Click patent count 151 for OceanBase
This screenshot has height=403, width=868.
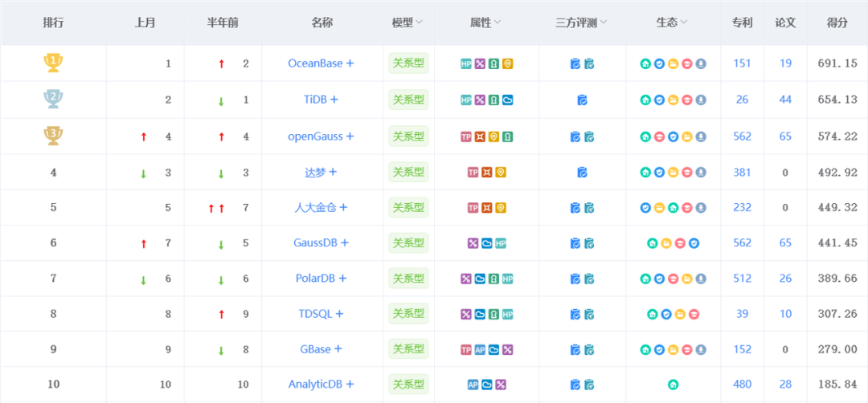[x=743, y=63]
